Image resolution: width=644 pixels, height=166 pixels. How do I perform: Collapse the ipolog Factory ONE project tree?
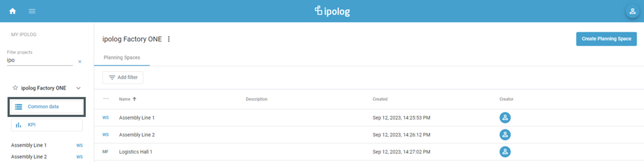[x=78, y=88]
